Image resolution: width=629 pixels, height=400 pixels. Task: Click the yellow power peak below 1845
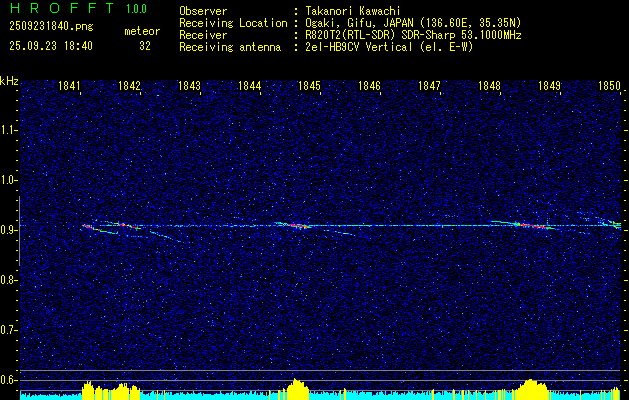tap(297, 388)
